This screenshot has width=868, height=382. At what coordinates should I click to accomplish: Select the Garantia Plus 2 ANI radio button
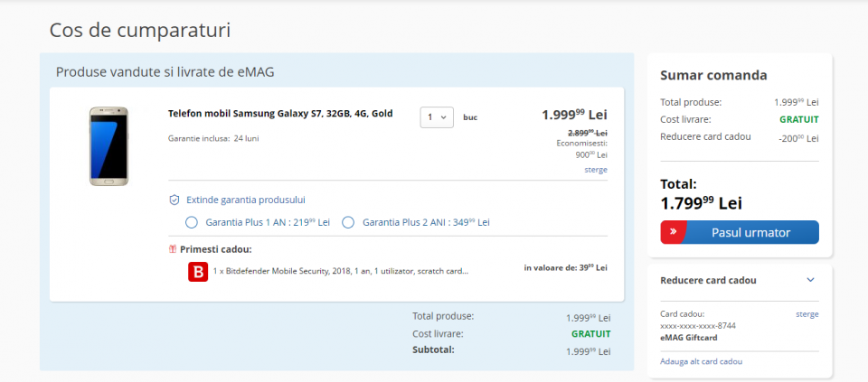(348, 222)
